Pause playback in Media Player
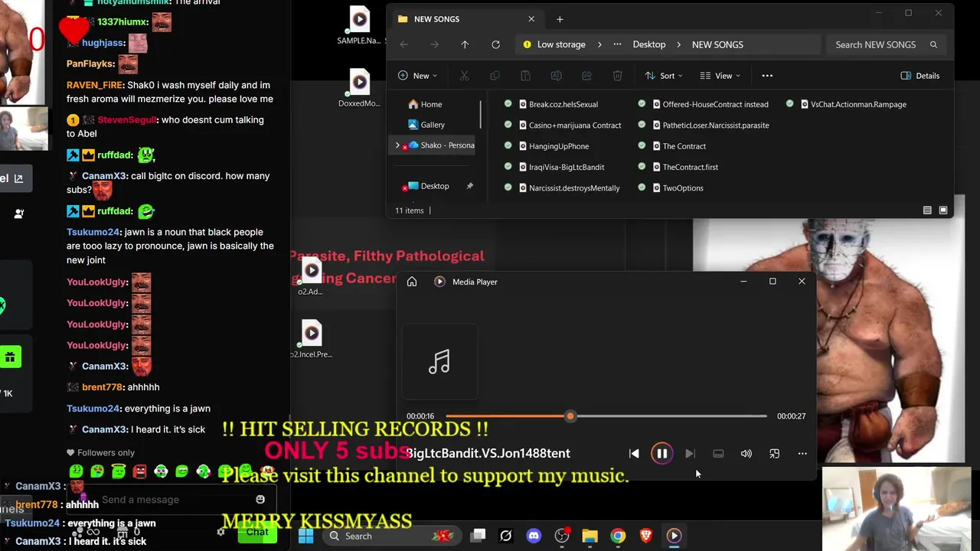 coord(661,454)
